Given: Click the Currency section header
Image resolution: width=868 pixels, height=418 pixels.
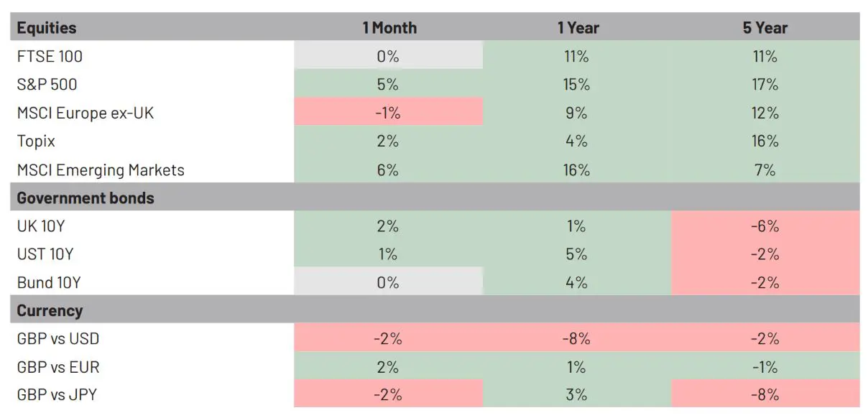Looking at the screenshot, I should tap(50, 311).
